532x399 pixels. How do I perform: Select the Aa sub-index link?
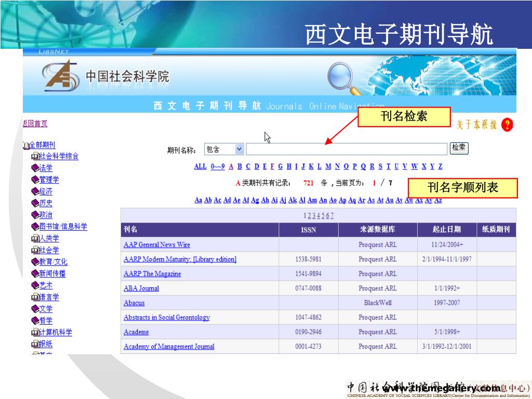click(198, 200)
